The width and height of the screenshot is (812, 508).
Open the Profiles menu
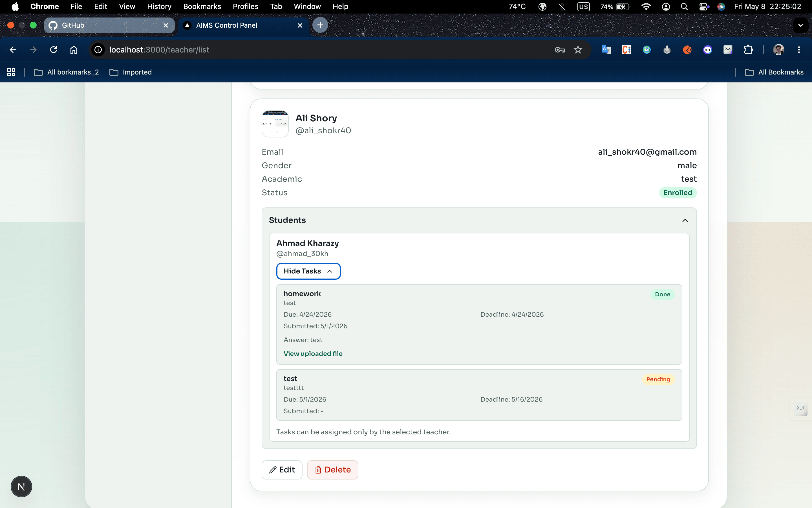(x=246, y=7)
